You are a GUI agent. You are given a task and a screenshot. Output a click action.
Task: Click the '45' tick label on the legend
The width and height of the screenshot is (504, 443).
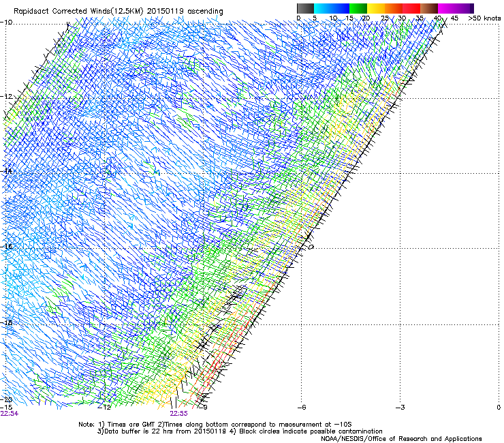coord(454,18)
